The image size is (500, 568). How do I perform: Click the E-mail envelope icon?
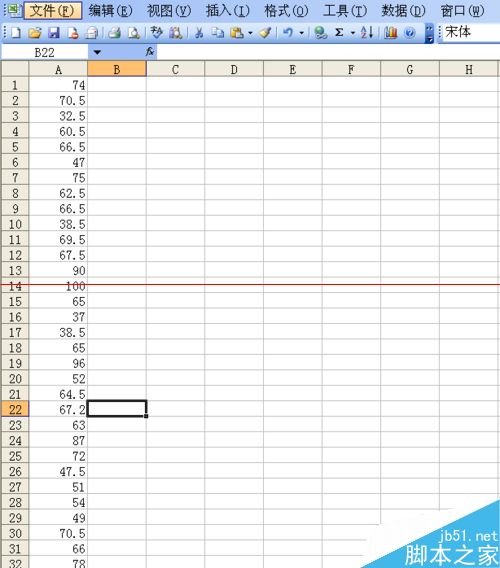coord(92,33)
